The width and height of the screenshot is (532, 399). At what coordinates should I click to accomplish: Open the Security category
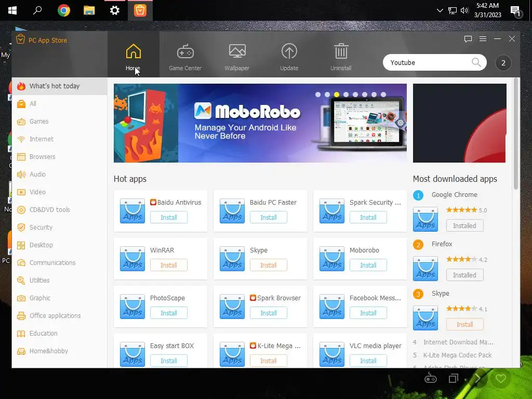60,228
